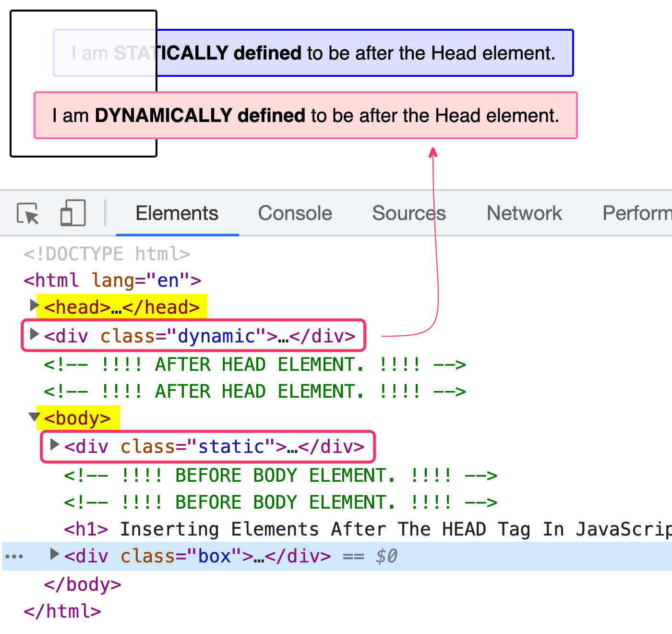Toggle the device toolbar emulation mode
The width and height of the screenshot is (672, 634).
tap(72, 213)
